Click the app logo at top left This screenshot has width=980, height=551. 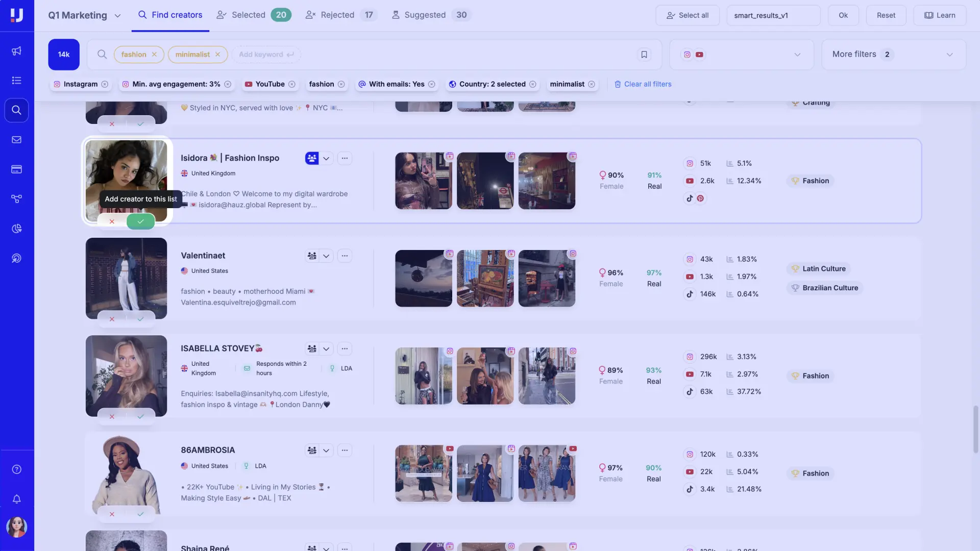tap(17, 15)
